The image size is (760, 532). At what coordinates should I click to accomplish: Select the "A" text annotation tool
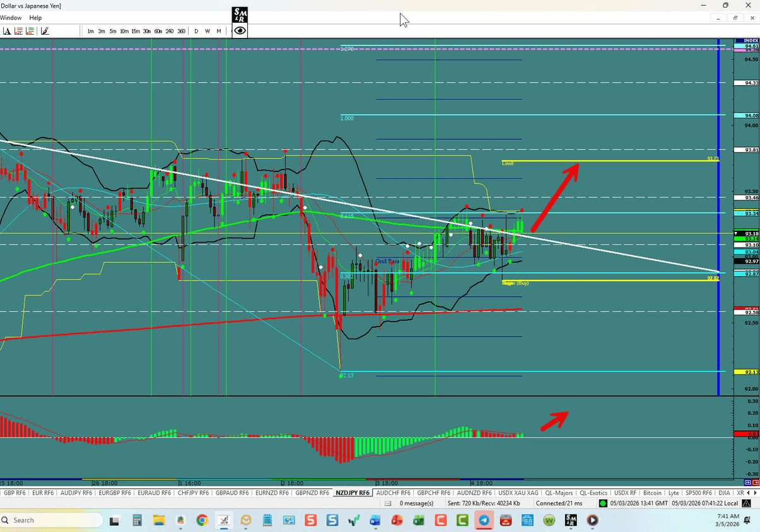pyautogui.click(x=8, y=30)
